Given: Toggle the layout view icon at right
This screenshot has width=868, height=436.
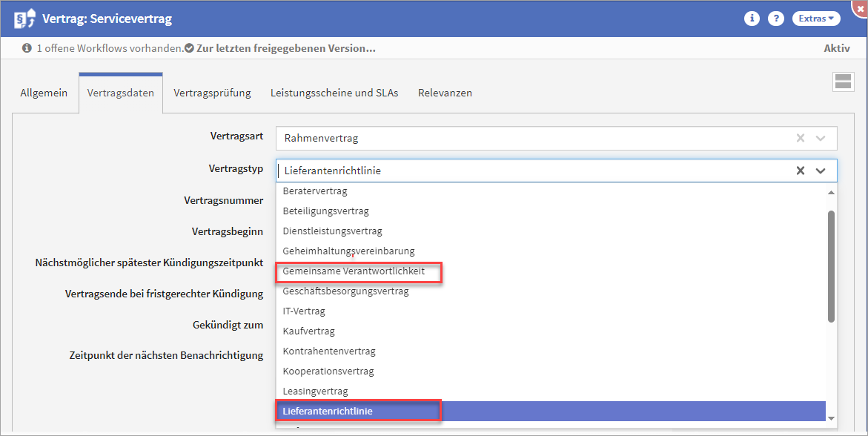Looking at the screenshot, I should [843, 82].
